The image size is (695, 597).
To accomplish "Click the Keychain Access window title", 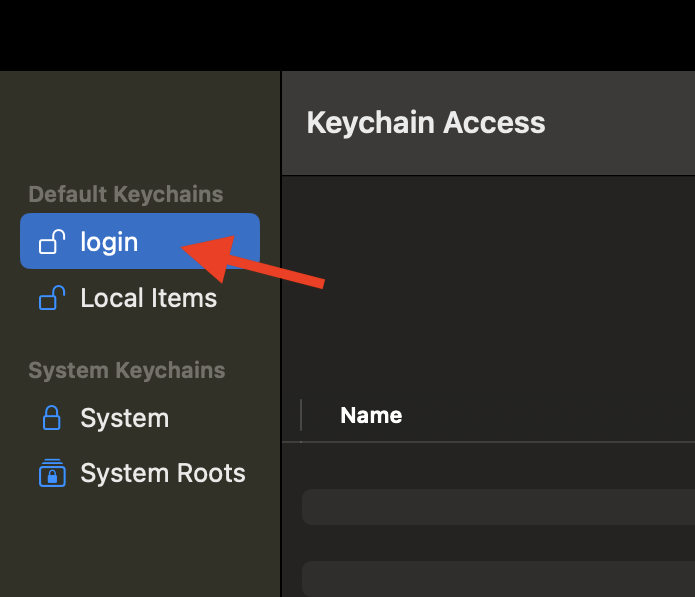I will coord(425,123).
